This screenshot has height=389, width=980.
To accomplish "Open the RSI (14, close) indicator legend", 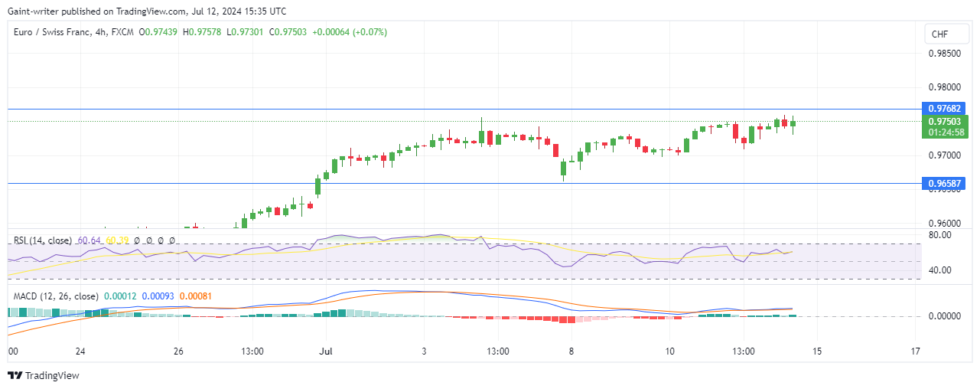I will coord(44,240).
